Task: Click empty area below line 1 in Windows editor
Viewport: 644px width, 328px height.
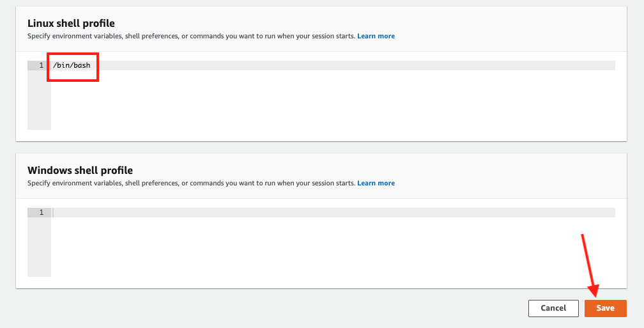Action: click(x=319, y=249)
